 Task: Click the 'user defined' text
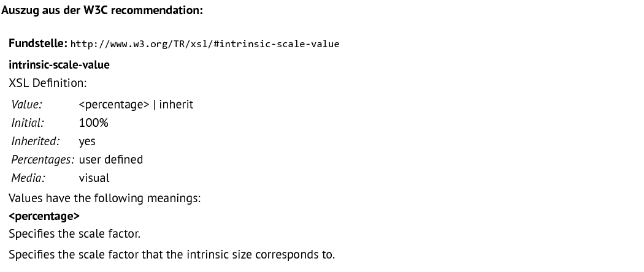pos(111,160)
